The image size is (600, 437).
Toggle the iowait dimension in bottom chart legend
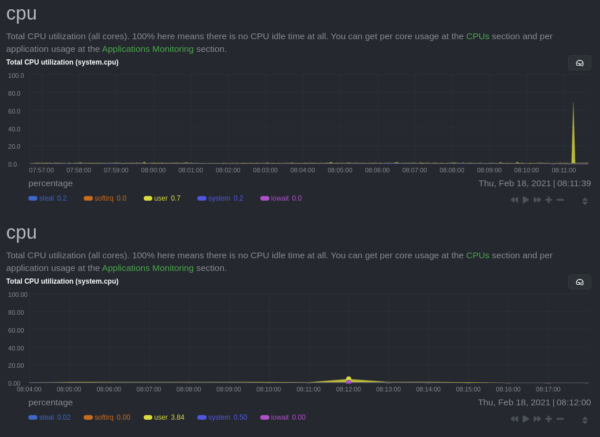click(x=280, y=417)
